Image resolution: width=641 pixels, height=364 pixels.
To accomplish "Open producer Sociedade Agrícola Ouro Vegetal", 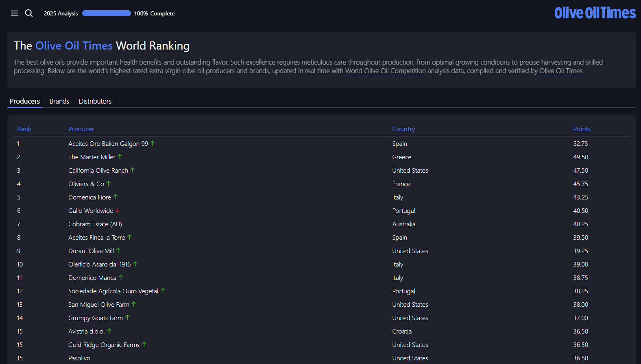I will point(113,291).
